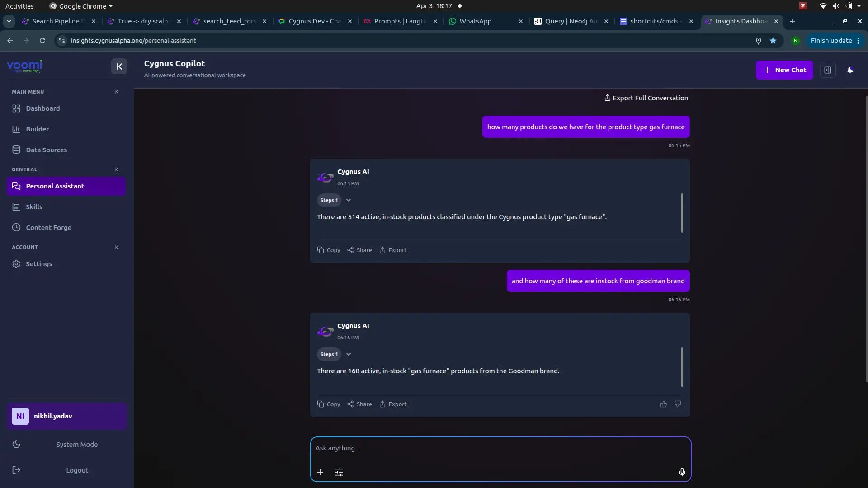
Task: Go to Data Sources
Action: click(66, 150)
